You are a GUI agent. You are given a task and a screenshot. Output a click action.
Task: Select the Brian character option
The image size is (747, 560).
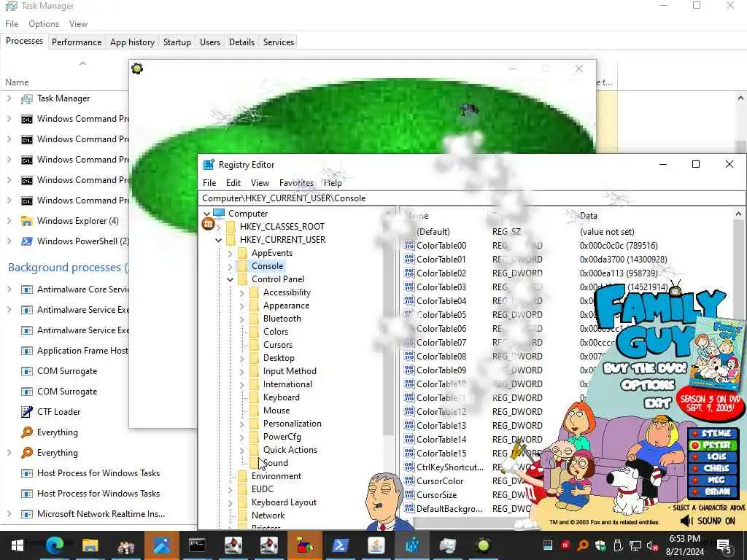pyautogui.click(x=712, y=491)
